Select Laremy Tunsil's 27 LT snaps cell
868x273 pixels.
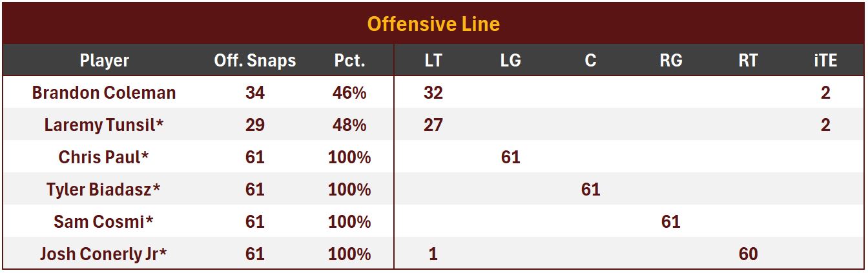tap(433, 125)
